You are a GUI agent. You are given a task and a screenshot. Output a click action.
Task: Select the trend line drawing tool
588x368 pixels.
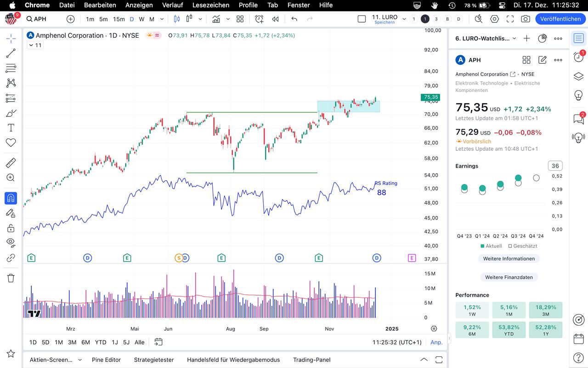coord(11,53)
